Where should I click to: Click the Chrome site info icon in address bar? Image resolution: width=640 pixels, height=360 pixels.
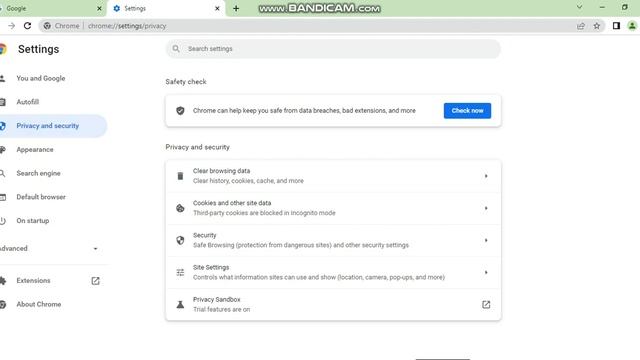(x=47, y=26)
